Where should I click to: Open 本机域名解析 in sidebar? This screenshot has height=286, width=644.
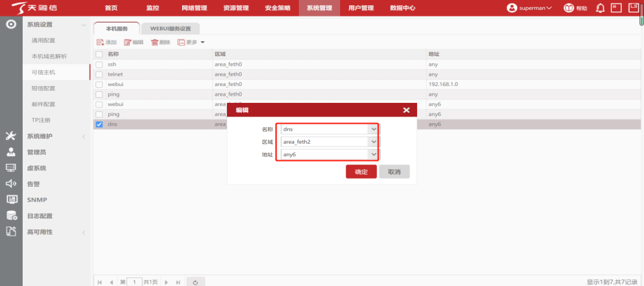[x=49, y=56]
